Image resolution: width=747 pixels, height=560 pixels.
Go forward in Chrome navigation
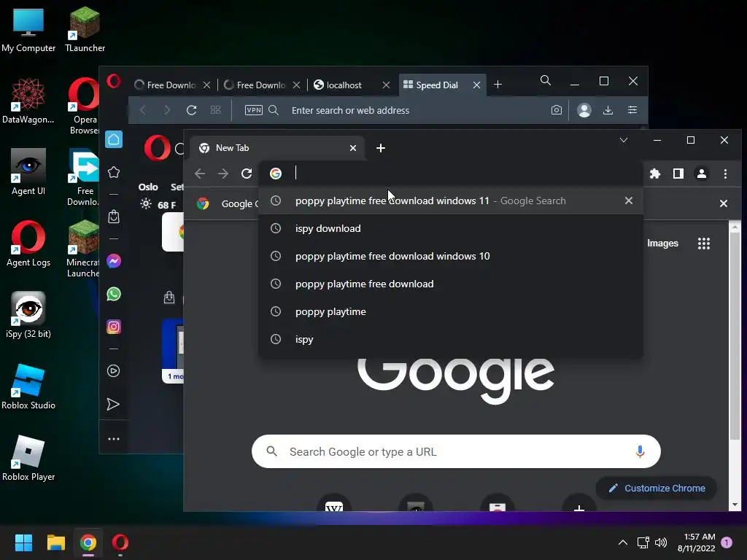(x=223, y=174)
